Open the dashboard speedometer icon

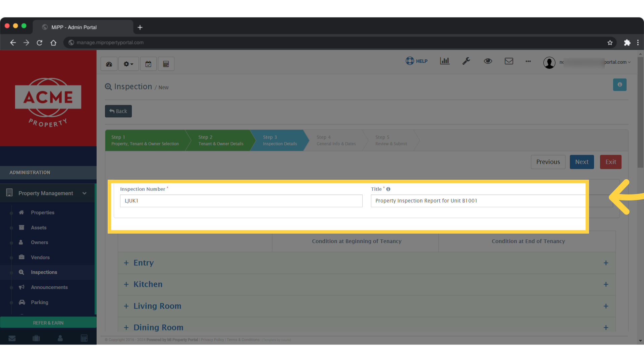point(109,63)
